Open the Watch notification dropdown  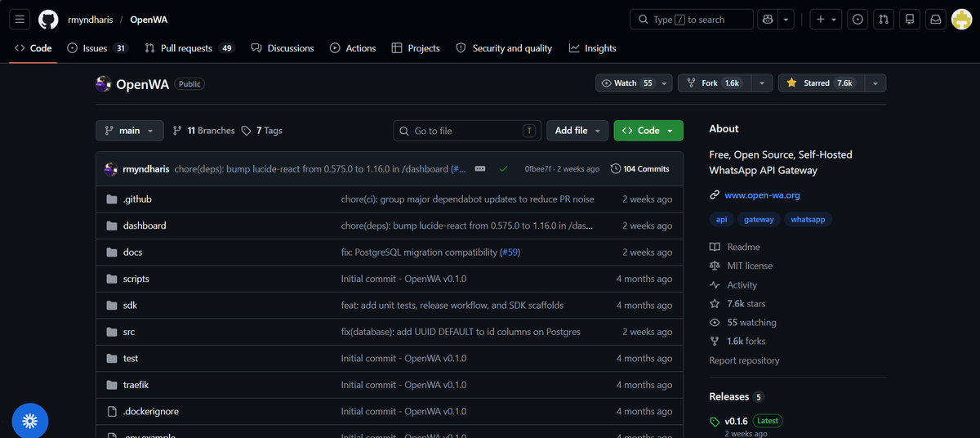pyautogui.click(x=634, y=83)
